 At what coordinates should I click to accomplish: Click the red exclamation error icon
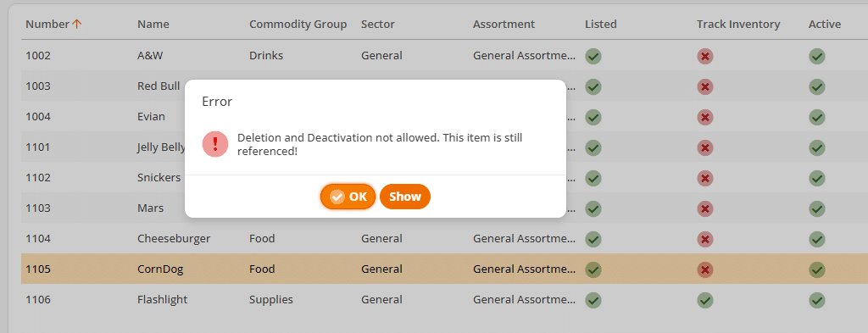tap(215, 144)
